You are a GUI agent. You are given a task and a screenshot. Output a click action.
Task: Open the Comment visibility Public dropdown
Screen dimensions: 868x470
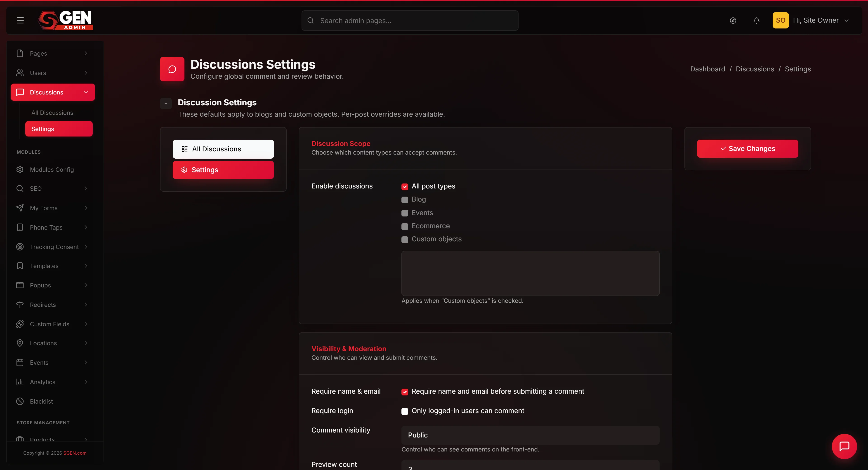530,435
